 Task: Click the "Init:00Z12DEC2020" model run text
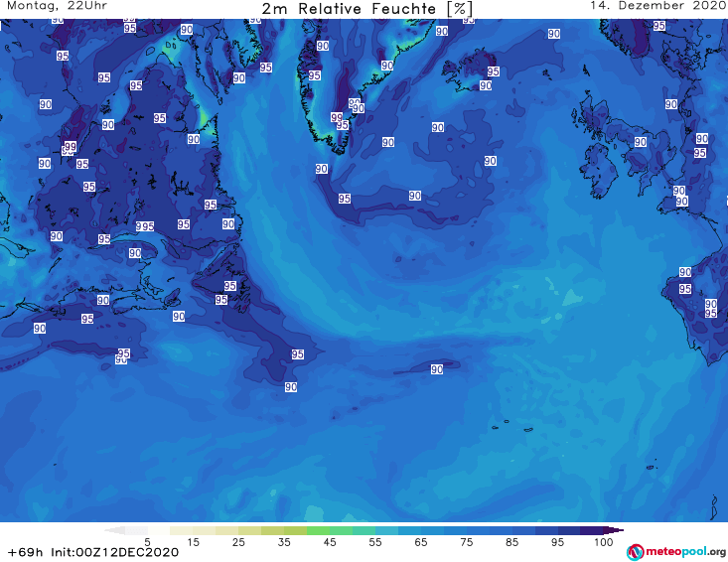click(114, 552)
